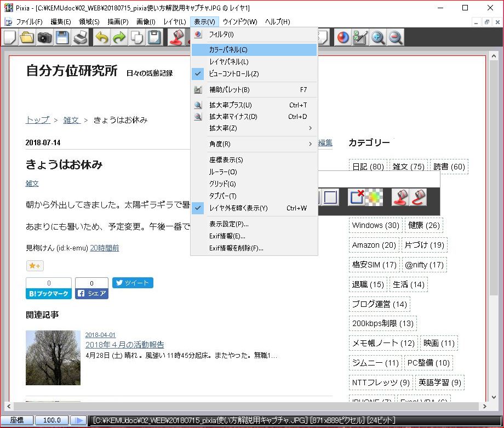Click the 100.0 zoom value field

coord(51,420)
